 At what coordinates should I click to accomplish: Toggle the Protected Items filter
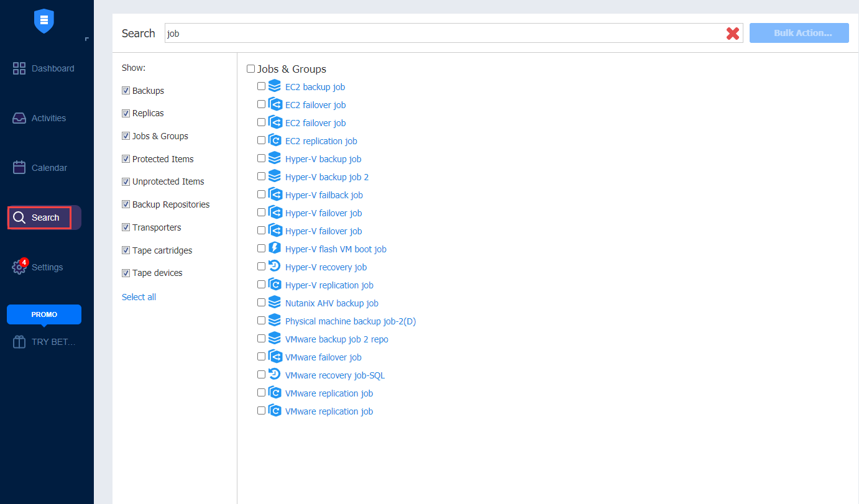(126, 159)
